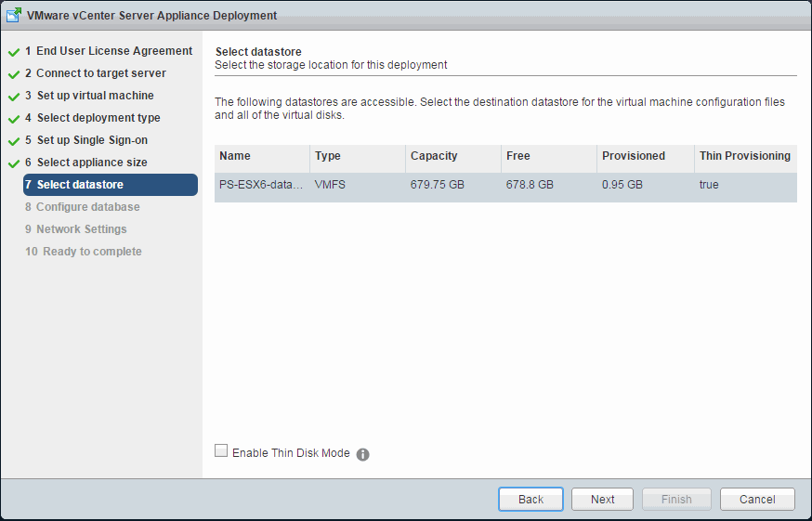Click the Next button
Image resolution: width=812 pixels, height=521 pixels.
pos(602,499)
